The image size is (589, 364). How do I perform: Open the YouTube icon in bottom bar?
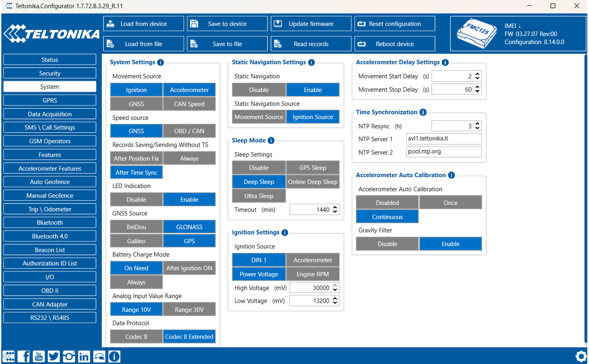[39, 357]
